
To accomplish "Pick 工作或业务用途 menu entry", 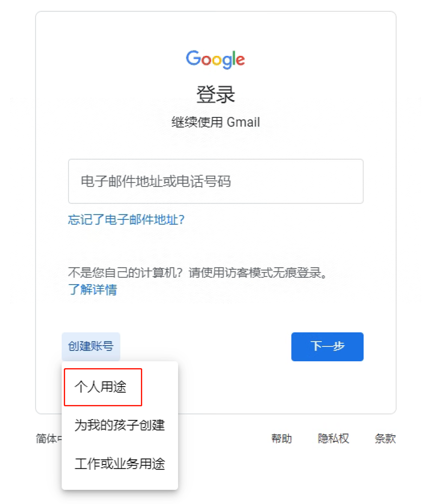I will click(x=119, y=464).
